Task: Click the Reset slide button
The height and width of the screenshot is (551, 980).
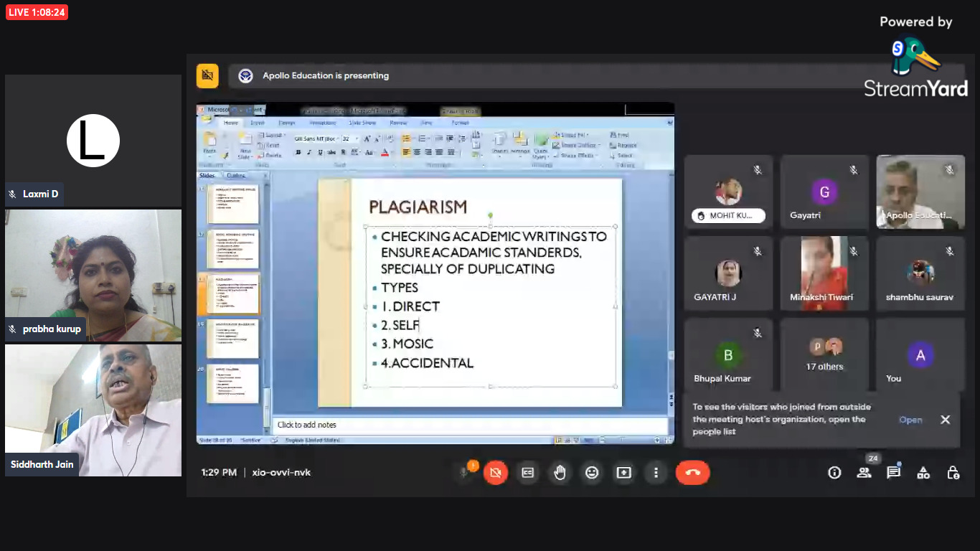Action: coord(269,146)
